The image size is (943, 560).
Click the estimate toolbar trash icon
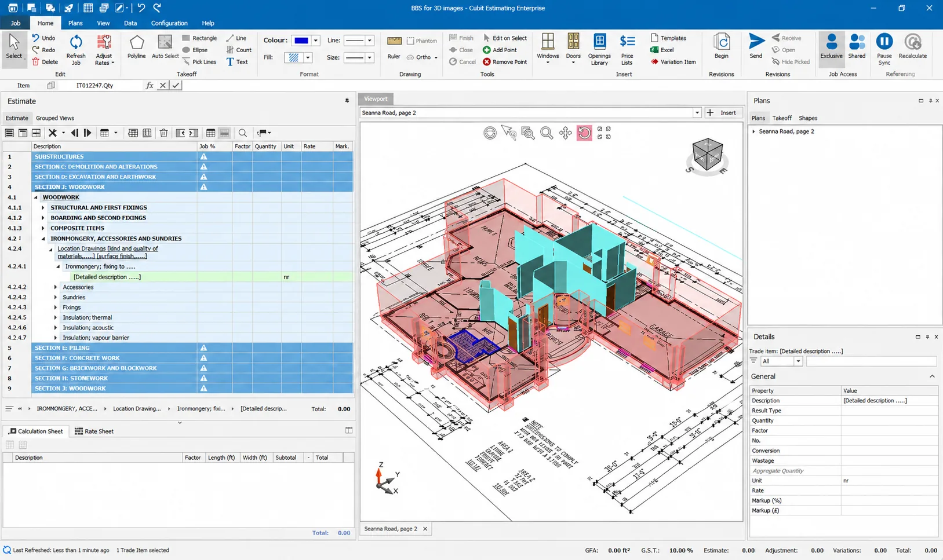click(163, 133)
